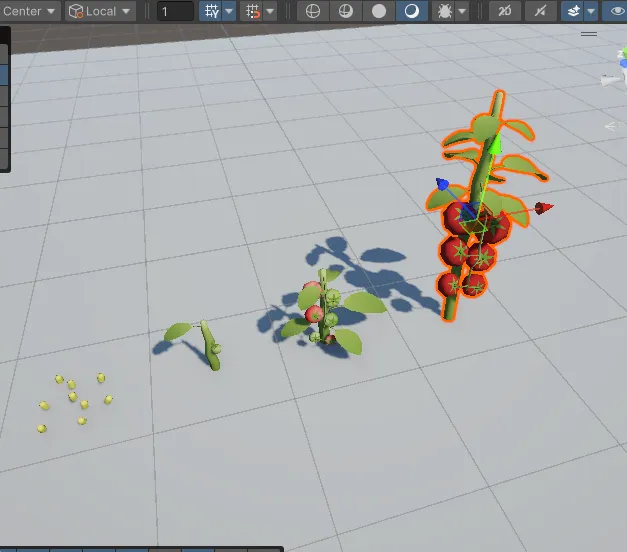Expand the scene effects dropdown arrow

(x=591, y=11)
